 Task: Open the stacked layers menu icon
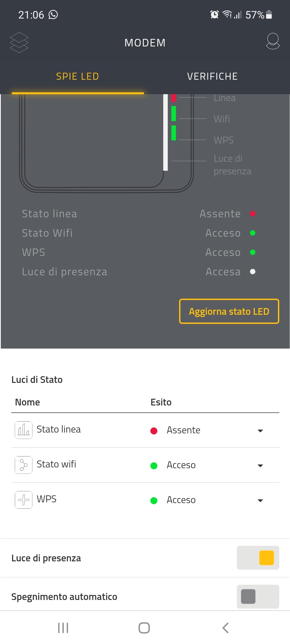[19, 42]
